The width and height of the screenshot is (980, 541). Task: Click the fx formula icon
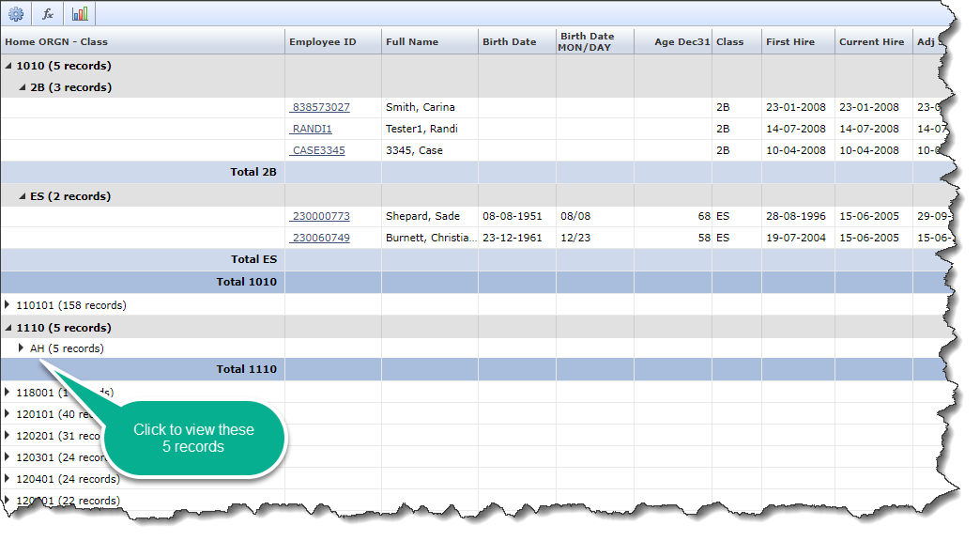coord(48,13)
